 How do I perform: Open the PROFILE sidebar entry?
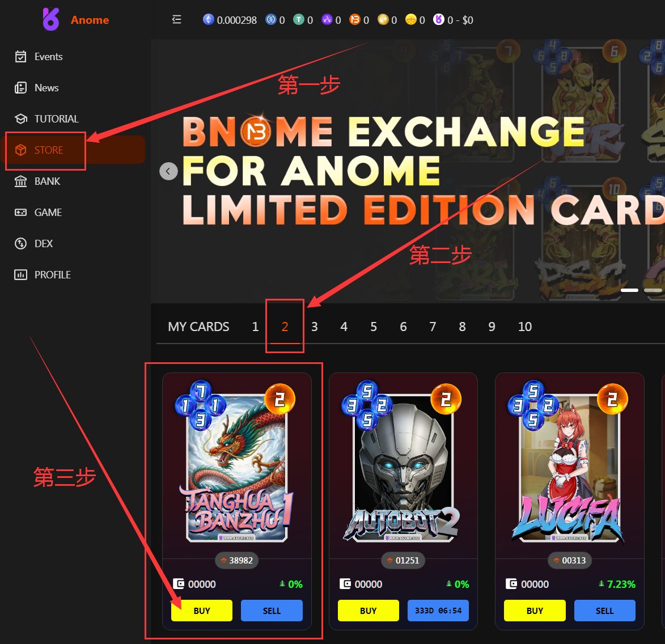[43, 275]
